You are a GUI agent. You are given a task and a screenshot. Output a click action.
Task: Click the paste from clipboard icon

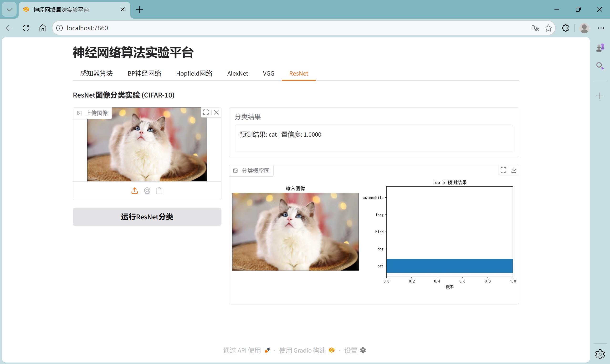(159, 191)
